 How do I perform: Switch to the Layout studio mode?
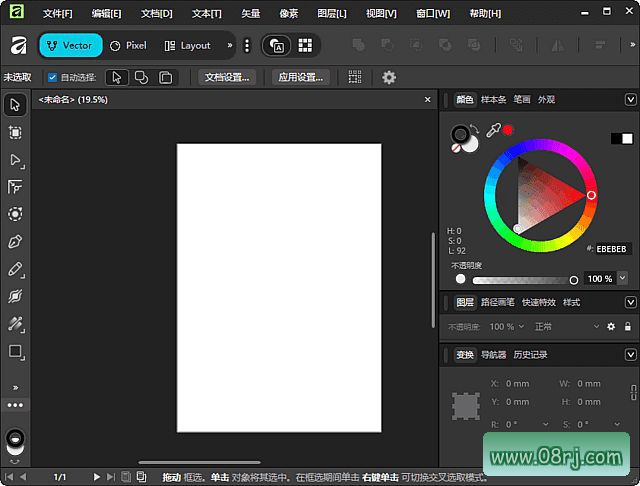pos(187,45)
